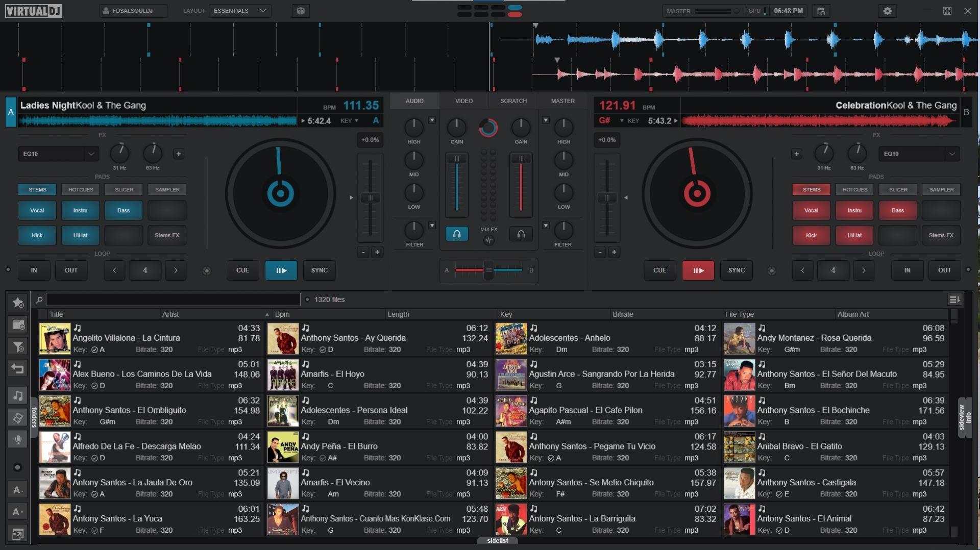Open the music note sidebar icon
This screenshot has width=980, height=550.
click(18, 395)
